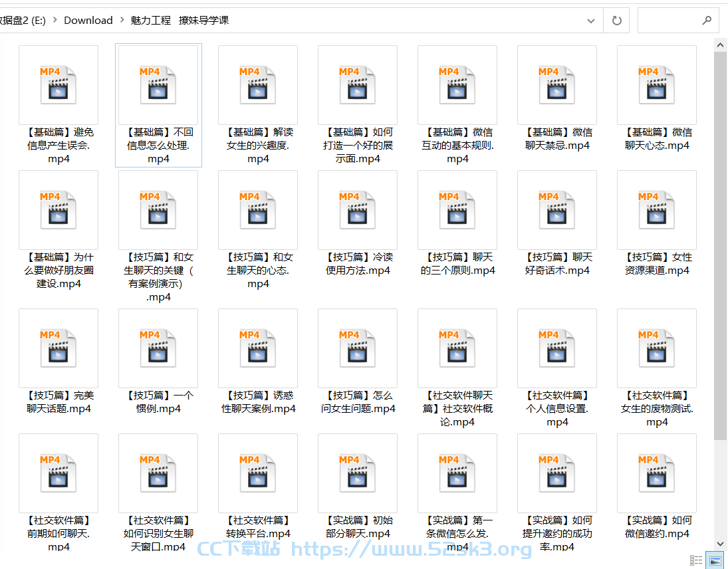This screenshot has height=569, width=728.
Task: Open the 魅力工程 撩妹导学课 breadcrumb
Action: pos(180,20)
